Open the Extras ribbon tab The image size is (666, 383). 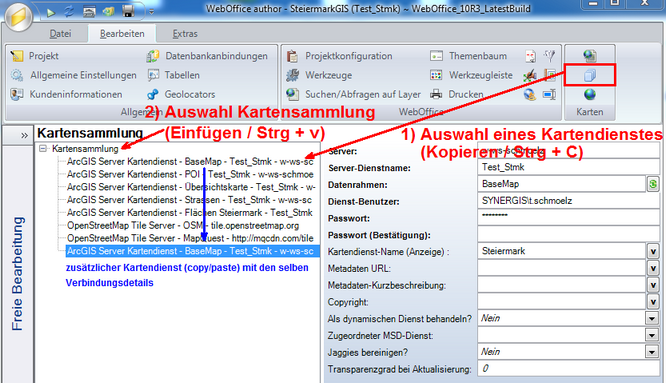185,34
